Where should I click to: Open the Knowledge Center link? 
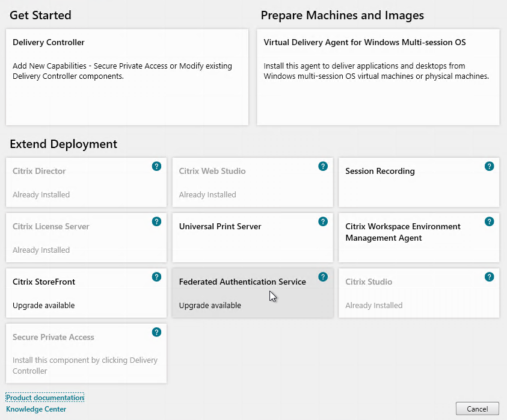[x=36, y=409]
